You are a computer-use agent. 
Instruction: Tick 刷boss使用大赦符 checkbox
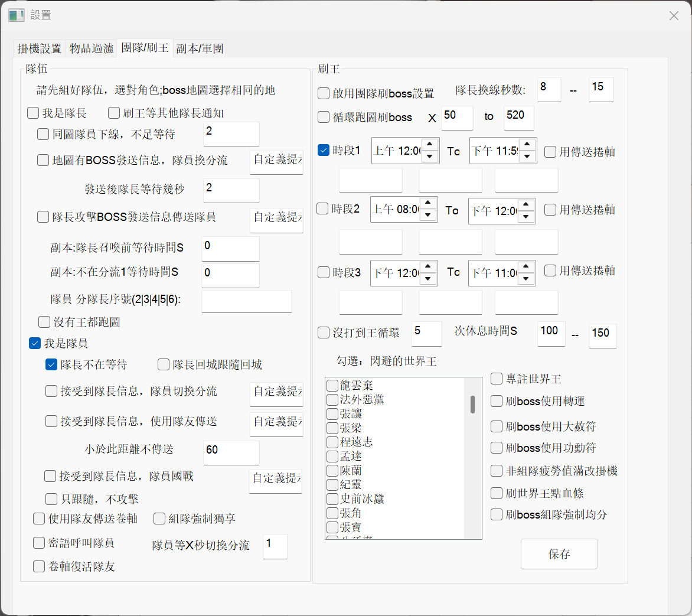point(497,426)
